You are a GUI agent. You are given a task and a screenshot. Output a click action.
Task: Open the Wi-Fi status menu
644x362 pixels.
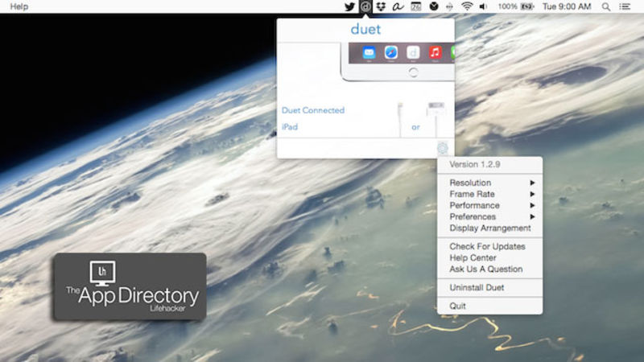click(x=467, y=6)
